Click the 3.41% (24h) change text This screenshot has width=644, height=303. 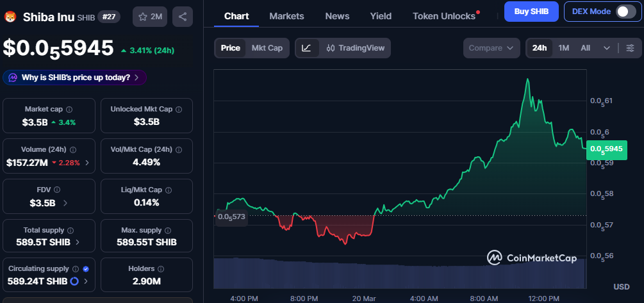(148, 51)
